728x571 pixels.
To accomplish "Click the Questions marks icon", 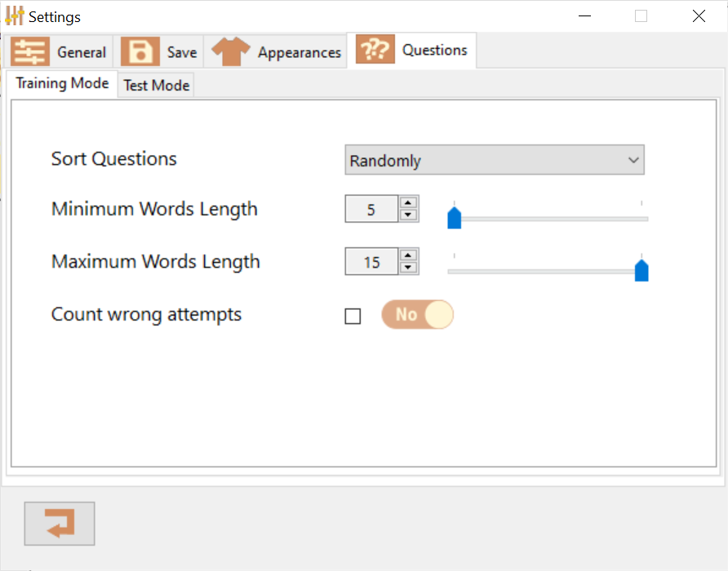I will click(375, 50).
